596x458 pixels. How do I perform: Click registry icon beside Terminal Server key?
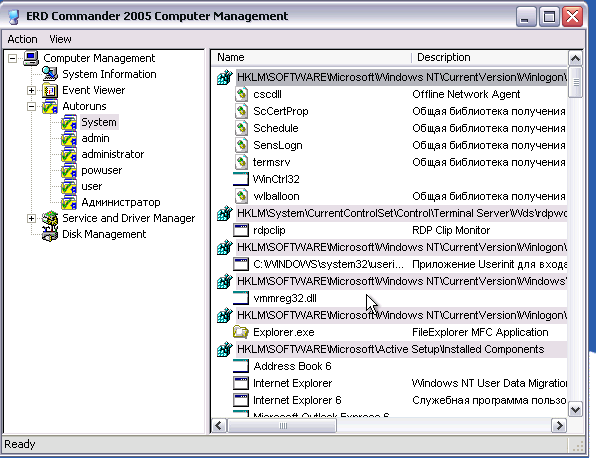tap(225, 213)
